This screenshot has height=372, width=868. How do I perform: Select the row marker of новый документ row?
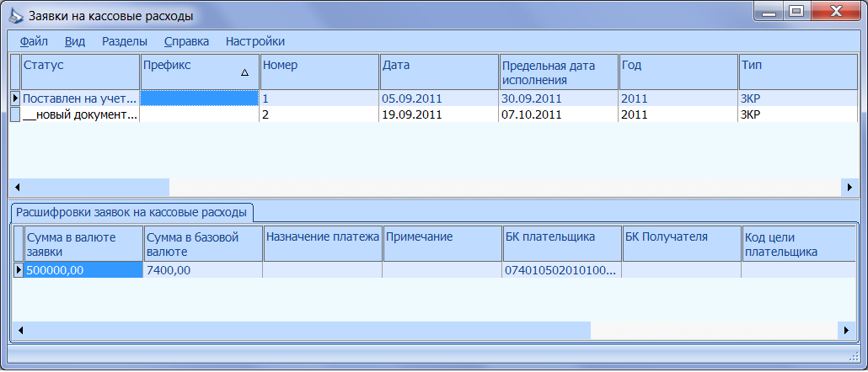tap(15, 114)
